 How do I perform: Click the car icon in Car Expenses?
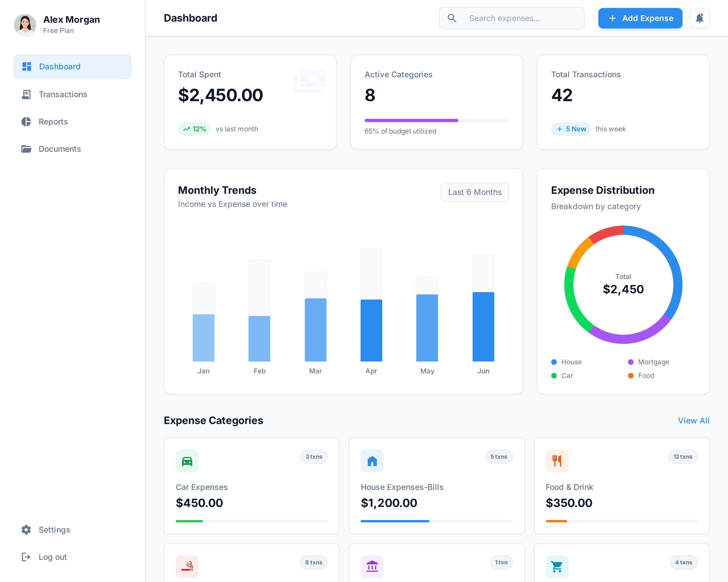[x=187, y=461]
